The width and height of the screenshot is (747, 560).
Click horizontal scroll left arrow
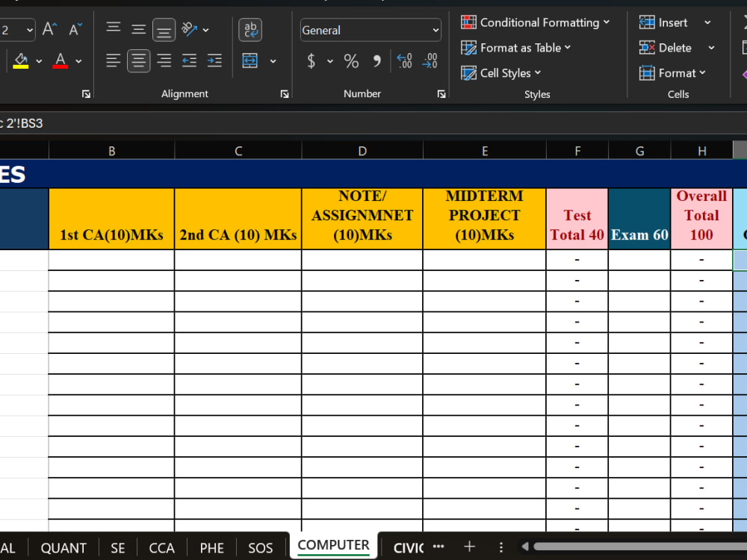click(525, 547)
